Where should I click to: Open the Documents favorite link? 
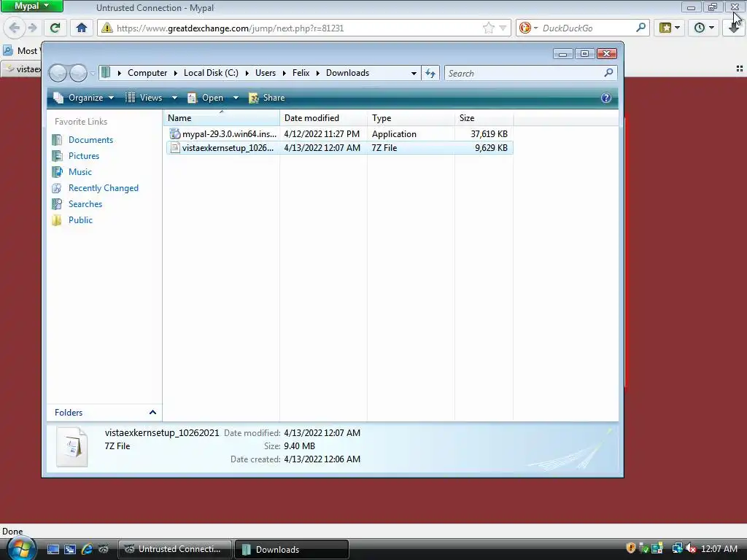point(90,139)
